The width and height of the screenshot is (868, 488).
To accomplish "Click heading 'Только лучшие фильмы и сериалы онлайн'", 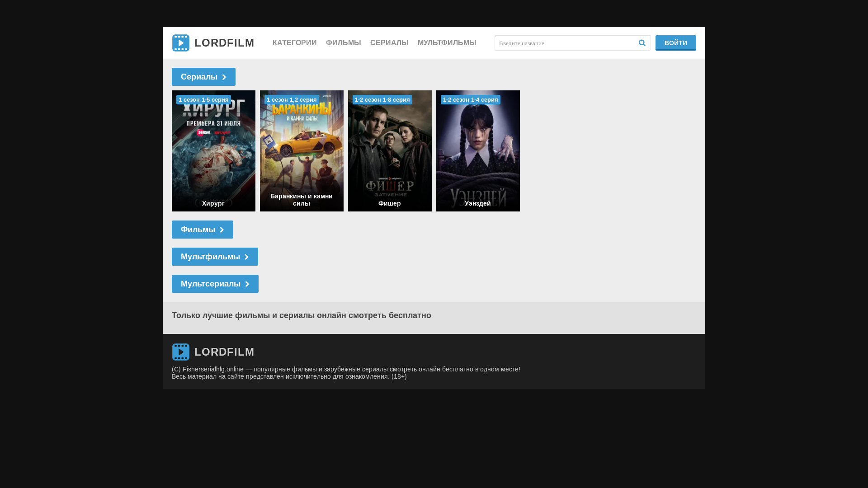I will point(302,315).
